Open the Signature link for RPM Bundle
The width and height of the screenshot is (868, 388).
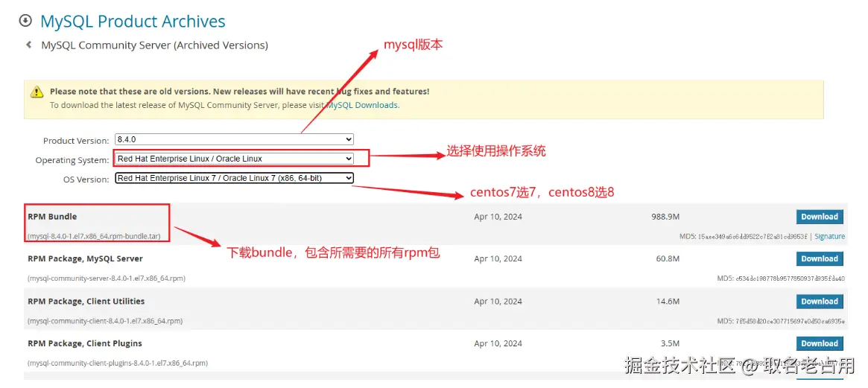coord(830,236)
